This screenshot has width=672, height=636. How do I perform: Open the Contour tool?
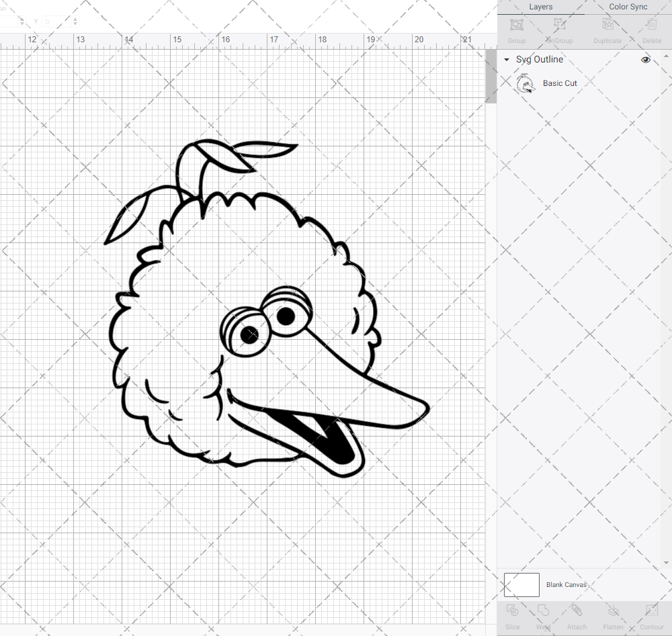[650, 617]
